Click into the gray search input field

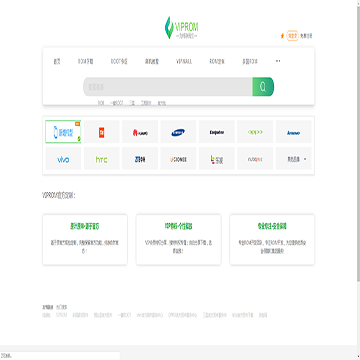click(x=168, y=87)
